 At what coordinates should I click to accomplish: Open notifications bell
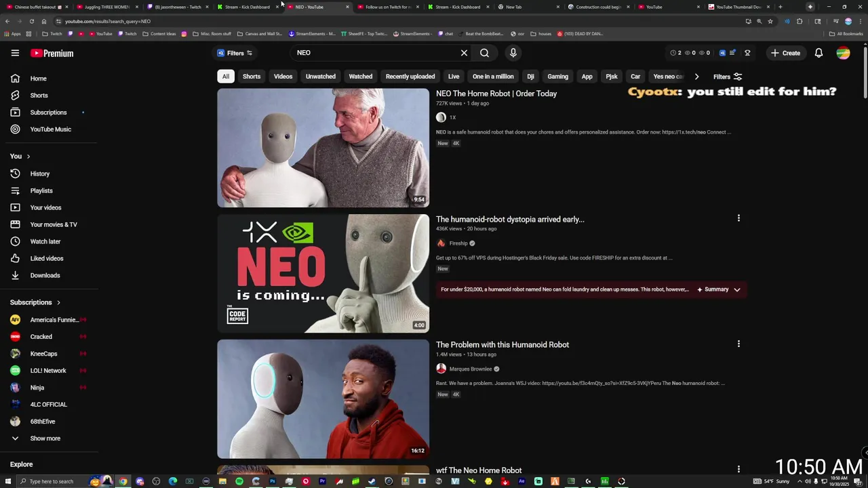pos(818,53)
